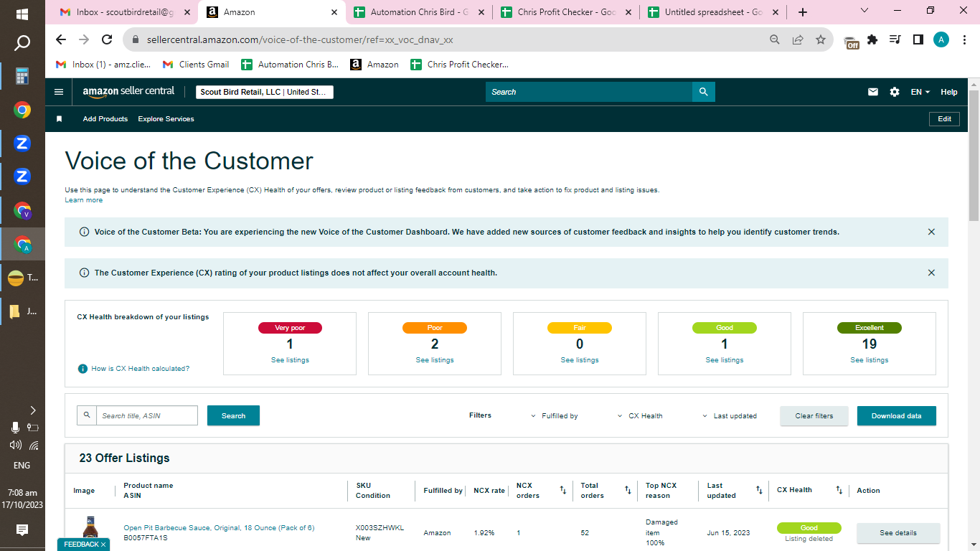Open the Chrome side panel icon
Viewport: 980px width, 551px height.
(918, 39)
